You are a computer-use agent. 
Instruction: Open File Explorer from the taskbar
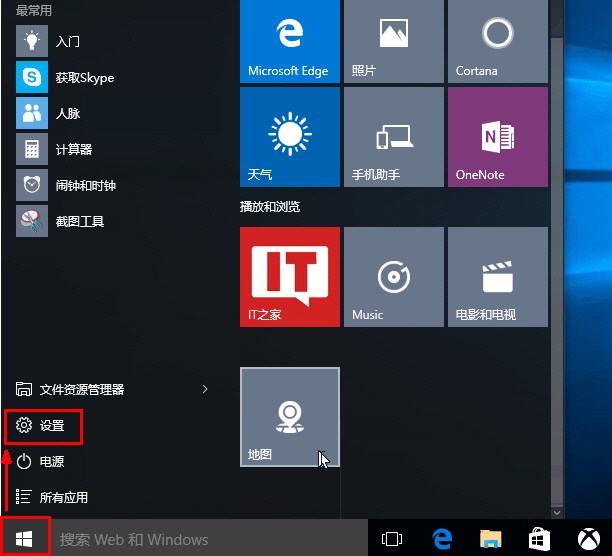(x=491, y=539)
